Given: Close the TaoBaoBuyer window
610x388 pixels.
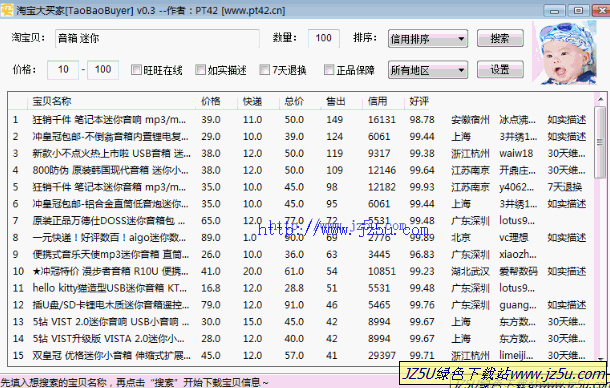Looking at the screenshot, I should (601, 11).
